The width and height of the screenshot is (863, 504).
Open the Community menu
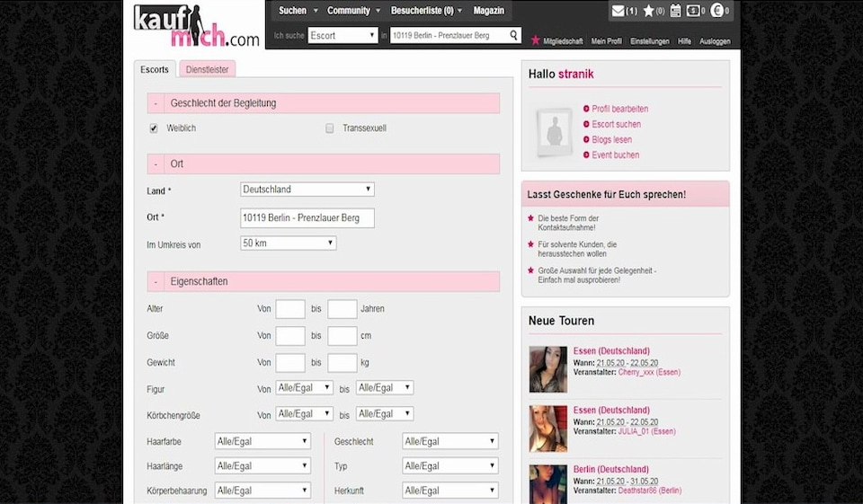pos(351,11)
